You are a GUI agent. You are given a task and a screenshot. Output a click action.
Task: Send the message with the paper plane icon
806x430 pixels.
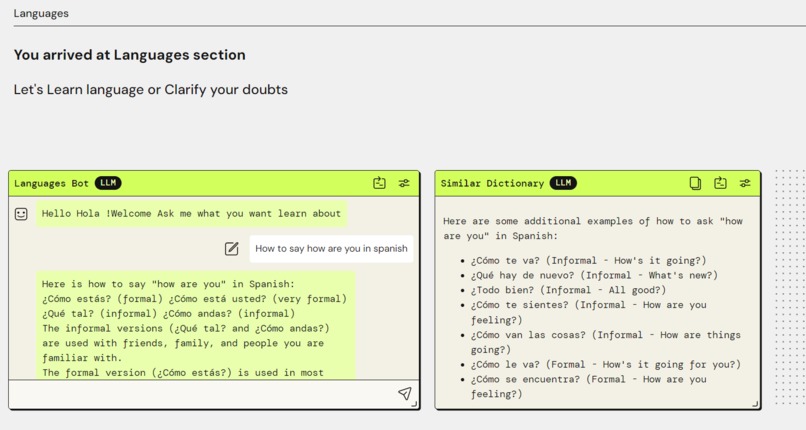tap(405, 394)
